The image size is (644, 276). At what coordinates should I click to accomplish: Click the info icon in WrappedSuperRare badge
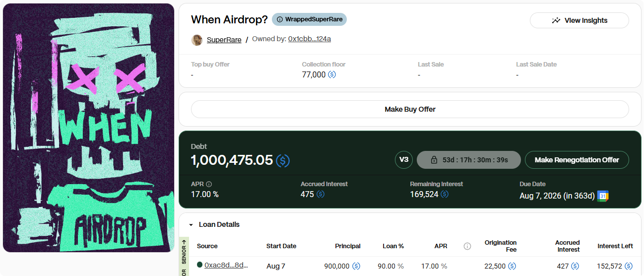pyautogui.click(x=280, y=19)
